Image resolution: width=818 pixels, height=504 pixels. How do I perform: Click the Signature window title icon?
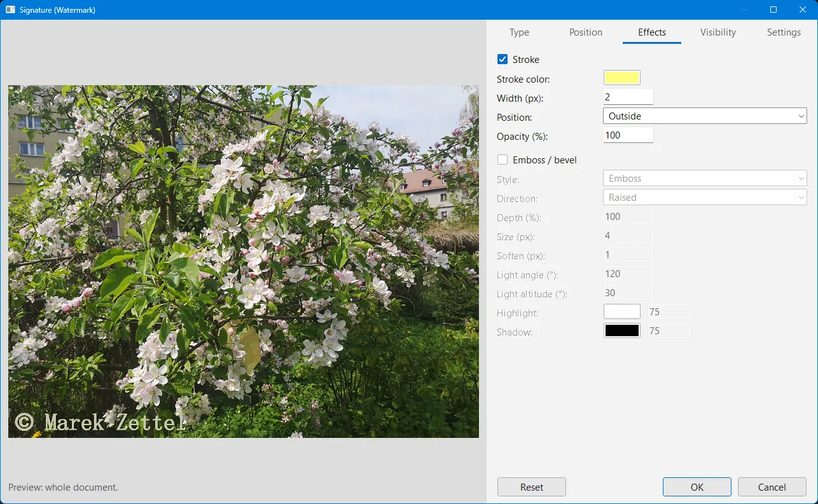[x=10, y=10]
